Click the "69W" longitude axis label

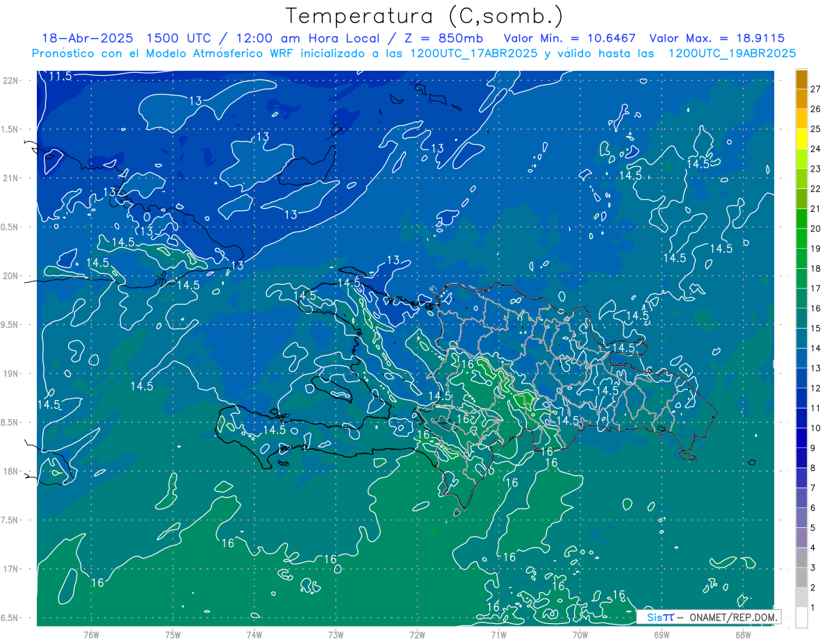tap(662, 635)
